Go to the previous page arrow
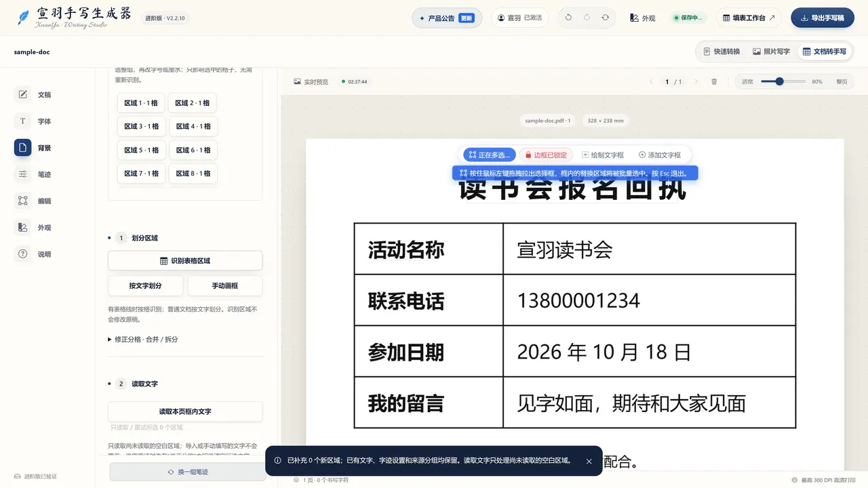 tap(651, 81)
